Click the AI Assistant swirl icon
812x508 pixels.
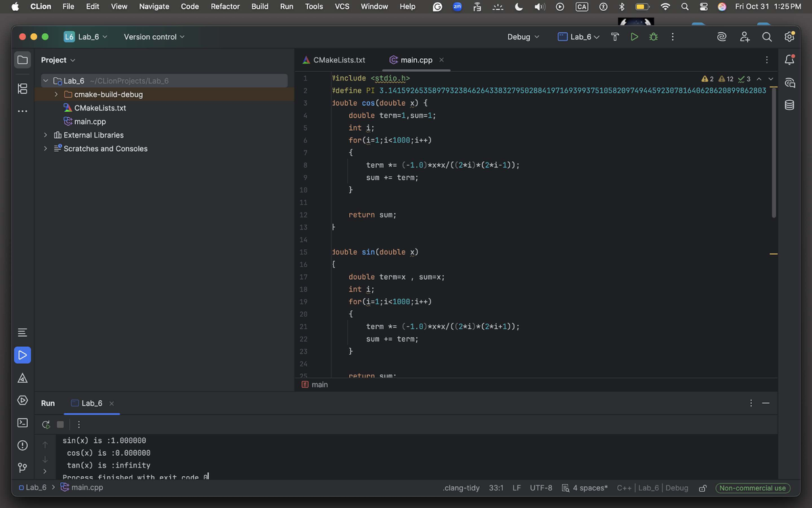[723, 37]
